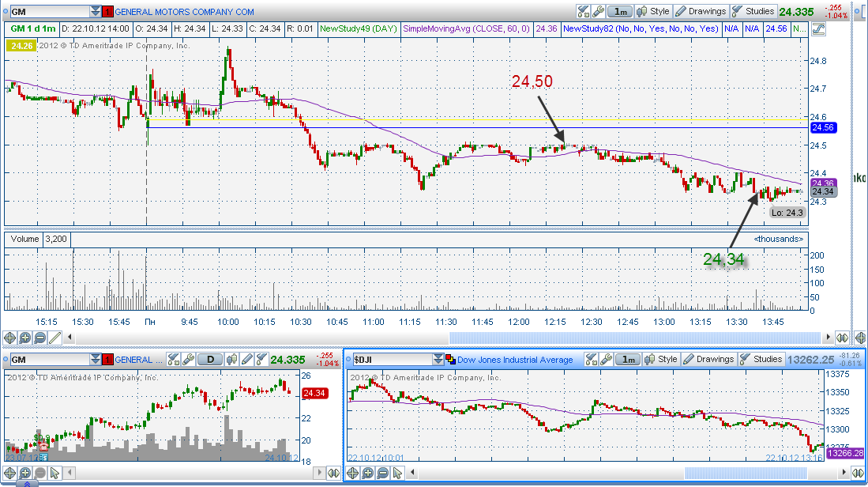Change the D timeframe on lower-left GM chart
The image size is (868, 487).
(210, 360)
